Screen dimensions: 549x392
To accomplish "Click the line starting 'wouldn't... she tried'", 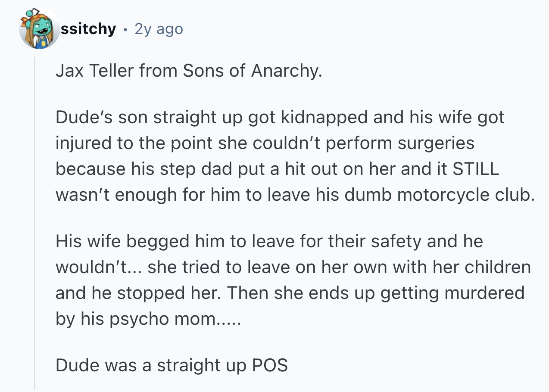I will click(x=293, y=267).
